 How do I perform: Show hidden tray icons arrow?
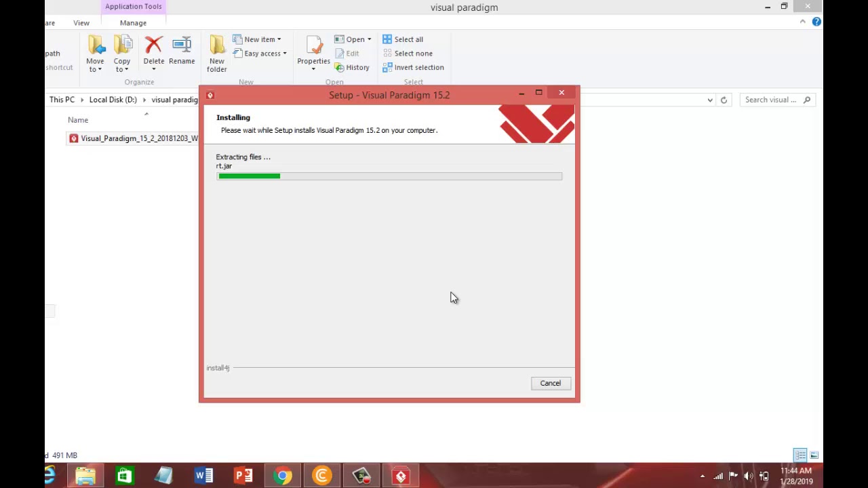click(702, 476)
